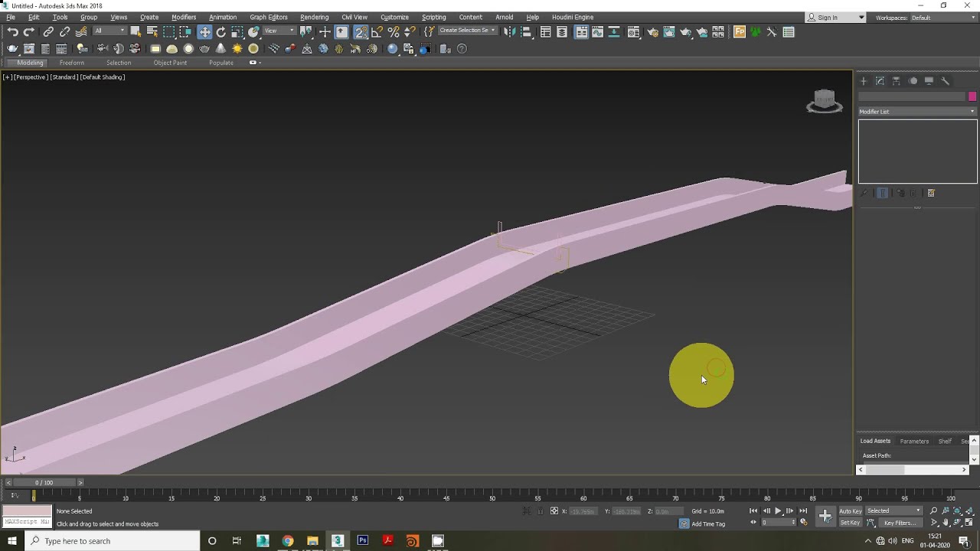Toggle Angle Snap
980x551 pixels.
tap(377, 32)
